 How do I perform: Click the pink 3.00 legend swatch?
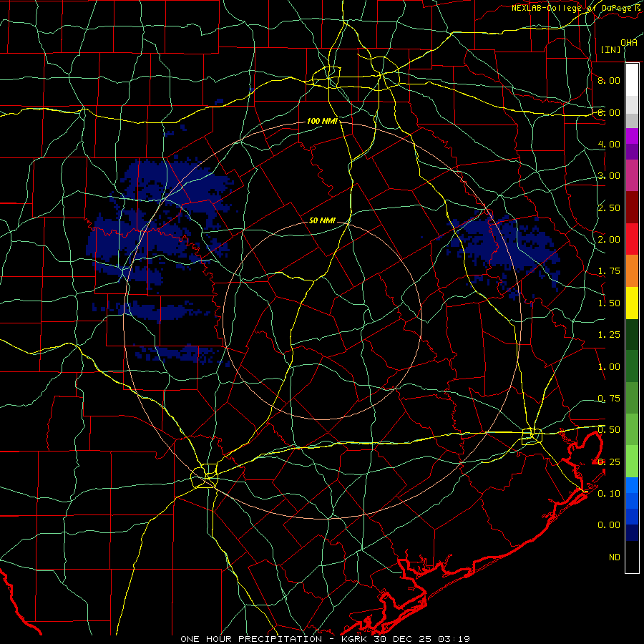632,175
